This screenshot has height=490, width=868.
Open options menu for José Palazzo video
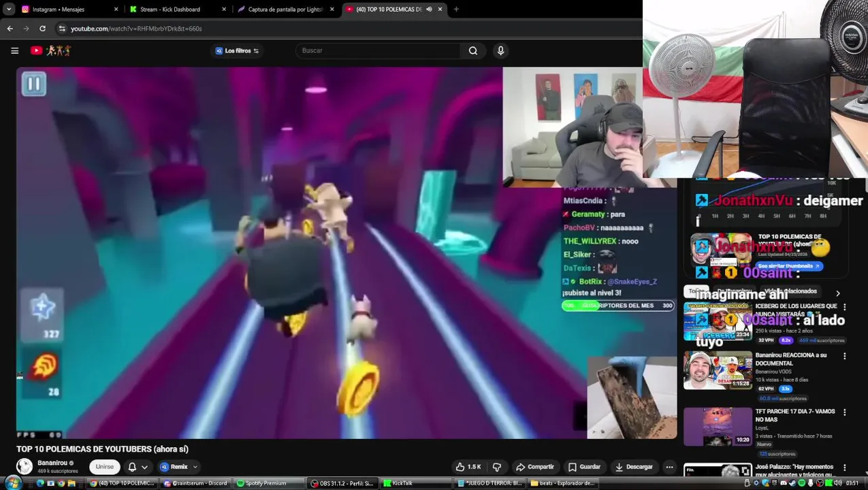pyautogui.click(x=845, y=468)
